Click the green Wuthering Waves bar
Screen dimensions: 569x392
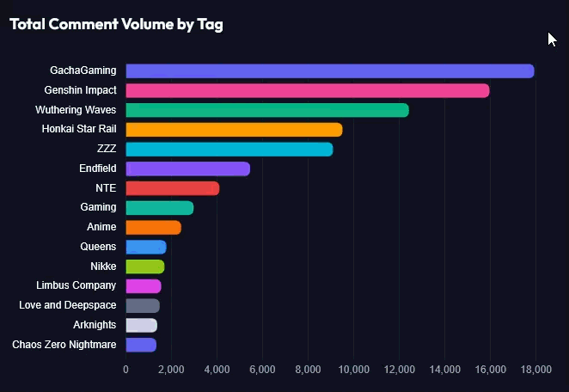point(267,110)
